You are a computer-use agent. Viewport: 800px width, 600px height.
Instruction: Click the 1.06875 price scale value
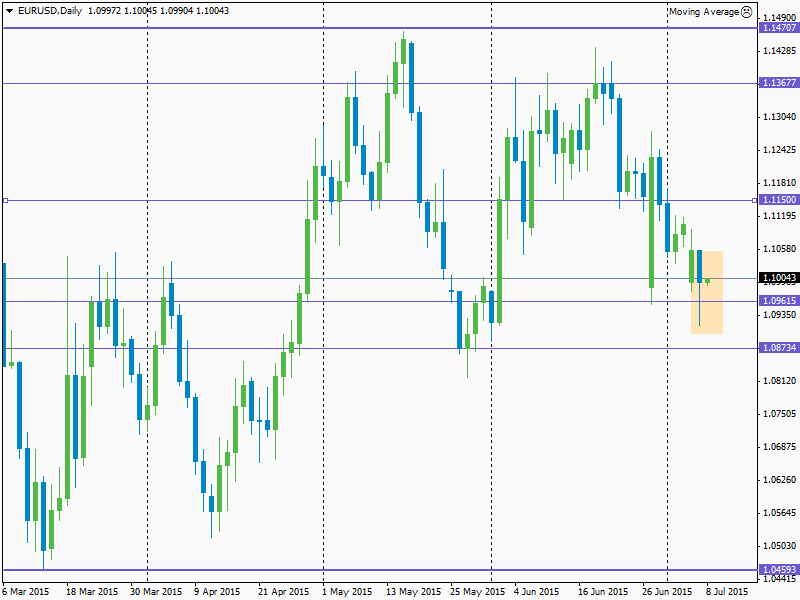[x=780, y=447]
